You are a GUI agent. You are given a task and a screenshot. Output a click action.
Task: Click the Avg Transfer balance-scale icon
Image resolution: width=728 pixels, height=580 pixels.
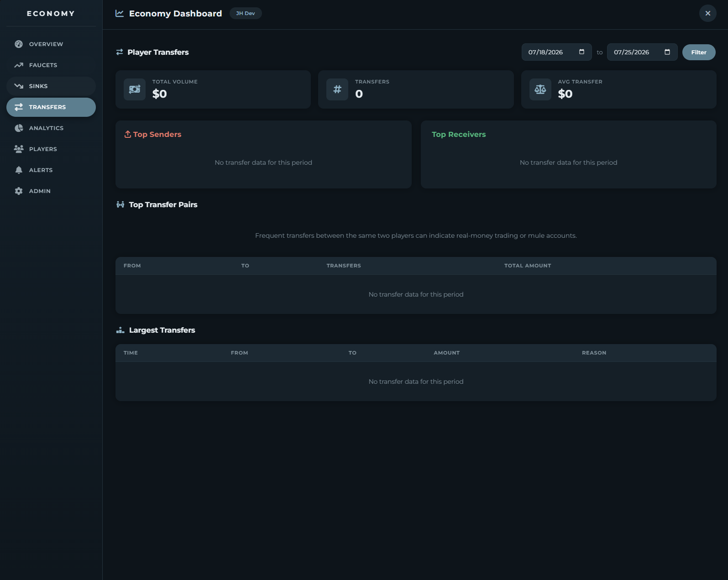[x=540, y=89]
